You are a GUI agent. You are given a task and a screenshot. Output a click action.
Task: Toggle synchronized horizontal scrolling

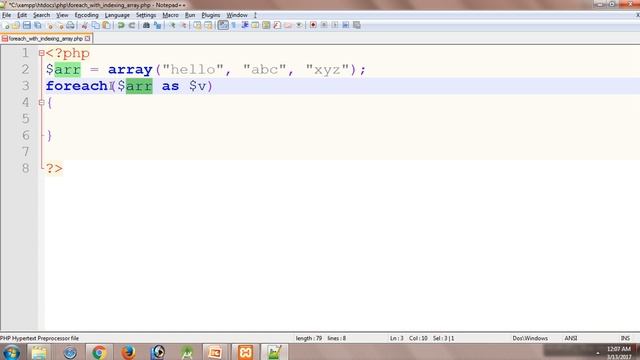[209, 25]
